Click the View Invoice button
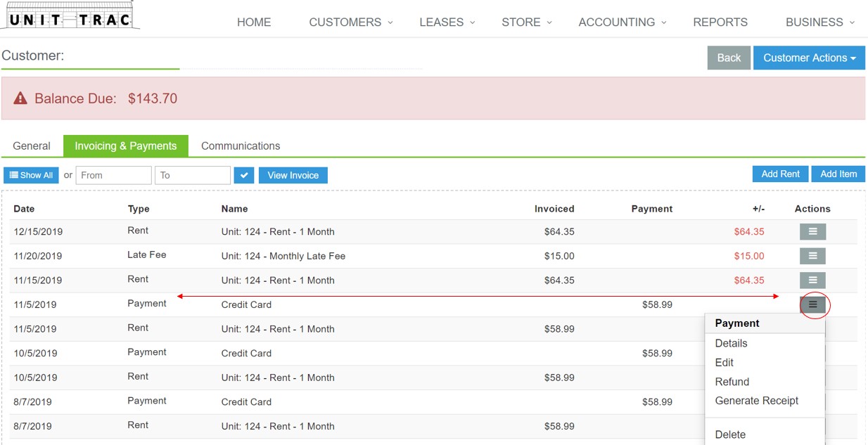The image size is (868, 445). point(293,175)
